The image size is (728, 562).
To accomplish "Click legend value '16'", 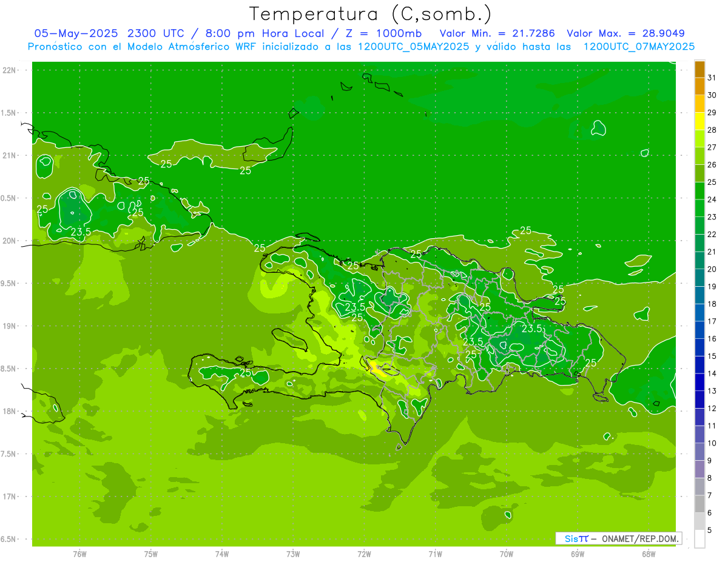I will [x=712, y=338].
